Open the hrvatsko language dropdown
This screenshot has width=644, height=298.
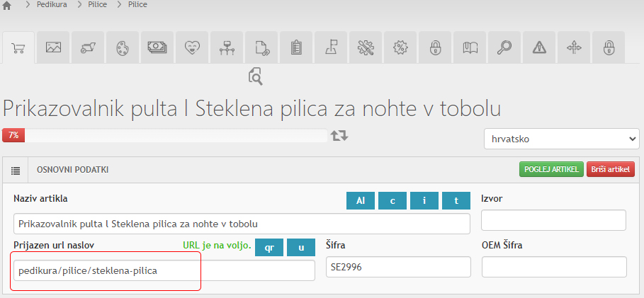pos(561,139)
